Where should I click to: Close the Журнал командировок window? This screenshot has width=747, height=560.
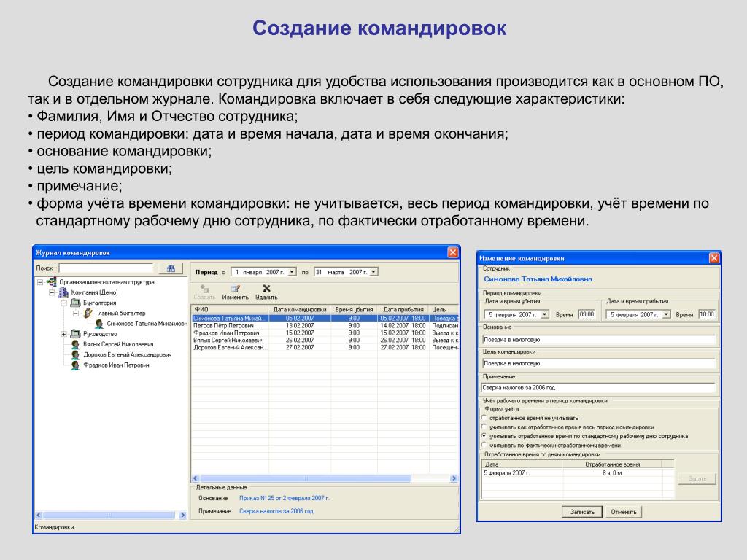click(x=453, y=252)
